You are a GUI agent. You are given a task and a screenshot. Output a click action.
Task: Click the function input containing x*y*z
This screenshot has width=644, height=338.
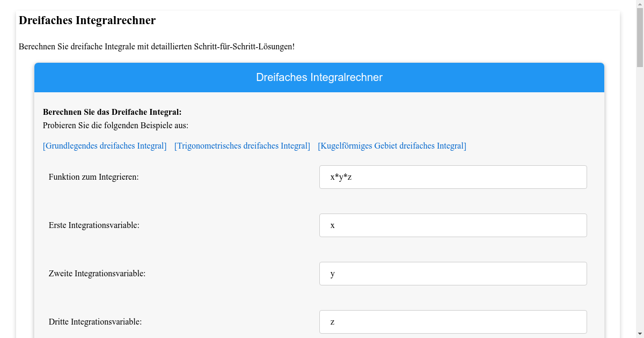[453, 177]
